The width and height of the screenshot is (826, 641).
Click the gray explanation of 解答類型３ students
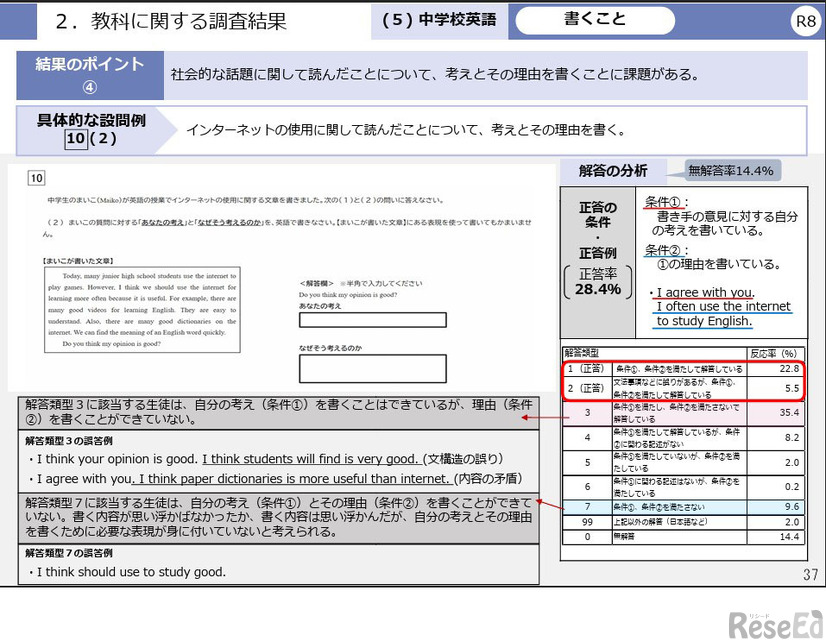click(279, 412)
